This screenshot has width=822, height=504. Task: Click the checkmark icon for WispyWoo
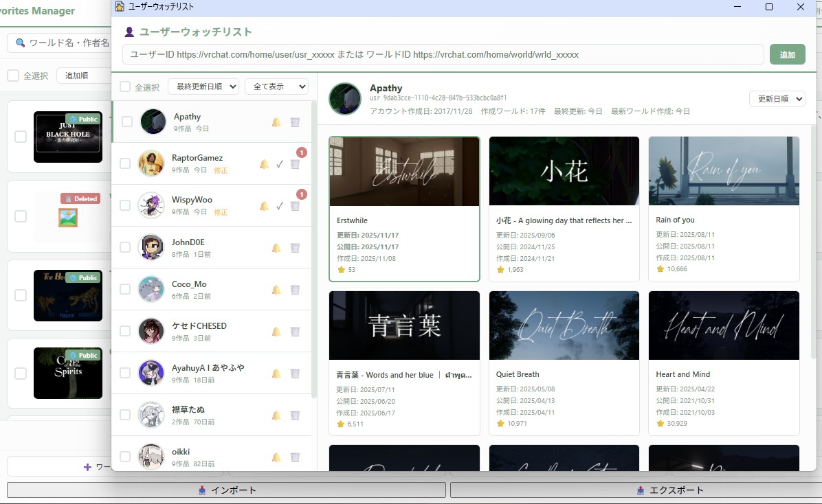(x=280, y=206)
